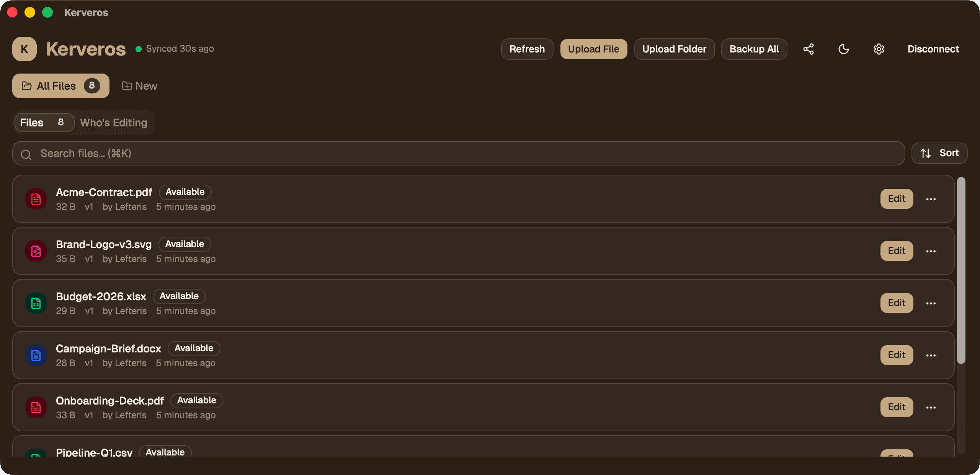This screenshot has width=980, height=475.
Task: Click the Kerveros K logo badge
Action: [x=24, y=49]
